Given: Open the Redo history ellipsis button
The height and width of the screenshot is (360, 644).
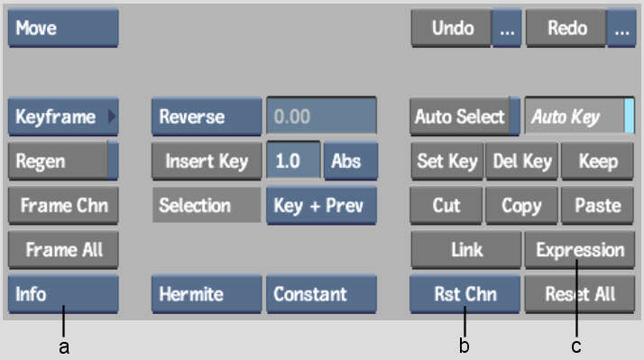Looking at the screenshot, I should [x=621, y=28].
